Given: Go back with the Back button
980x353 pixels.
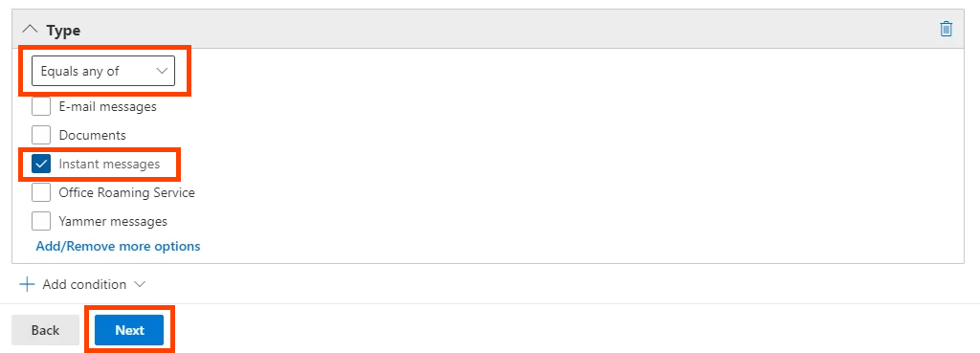Looking at the screenshot, I should point(46,330).
